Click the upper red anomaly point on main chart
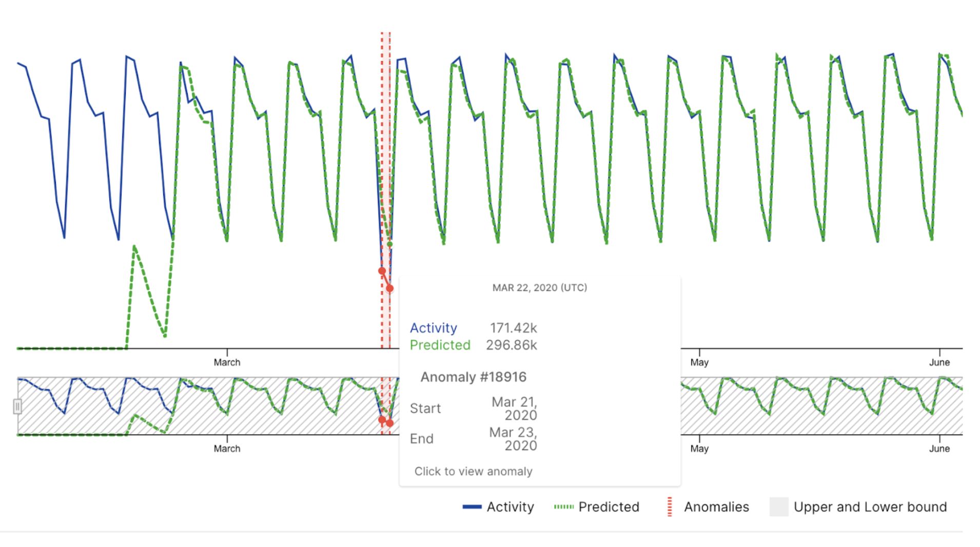 (x=382, y=271)
